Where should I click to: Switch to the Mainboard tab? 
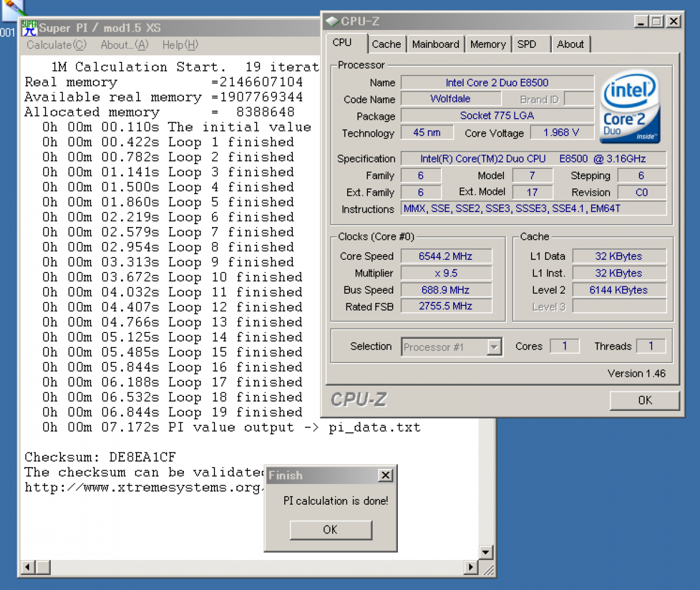tap(436, 44)
